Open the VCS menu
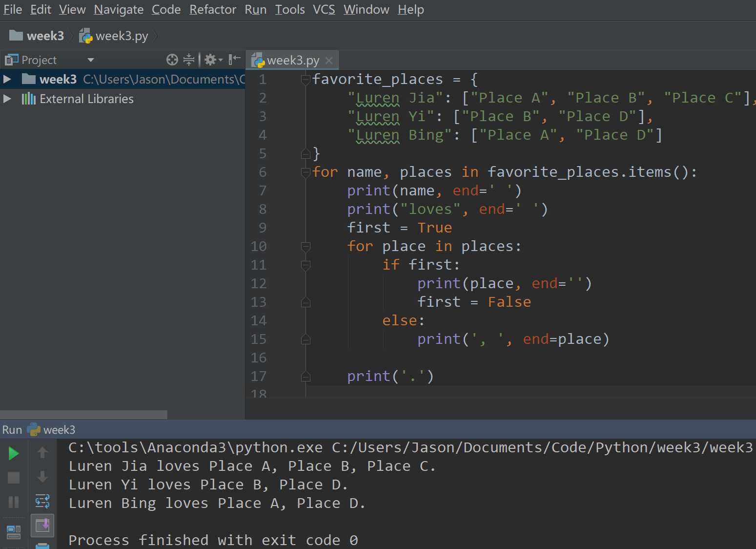756x549 pixels. [x=324, y=9]
